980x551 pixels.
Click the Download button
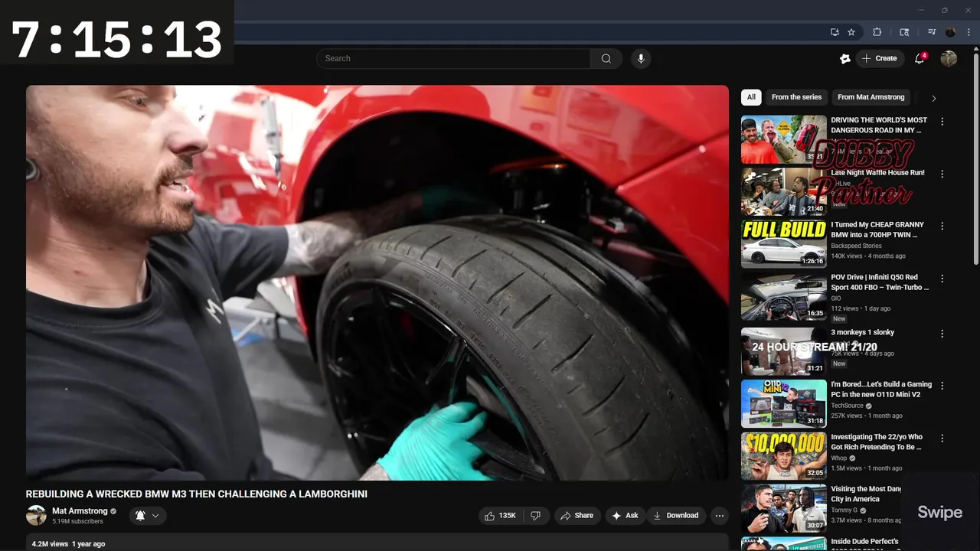(x=675, y=516)
